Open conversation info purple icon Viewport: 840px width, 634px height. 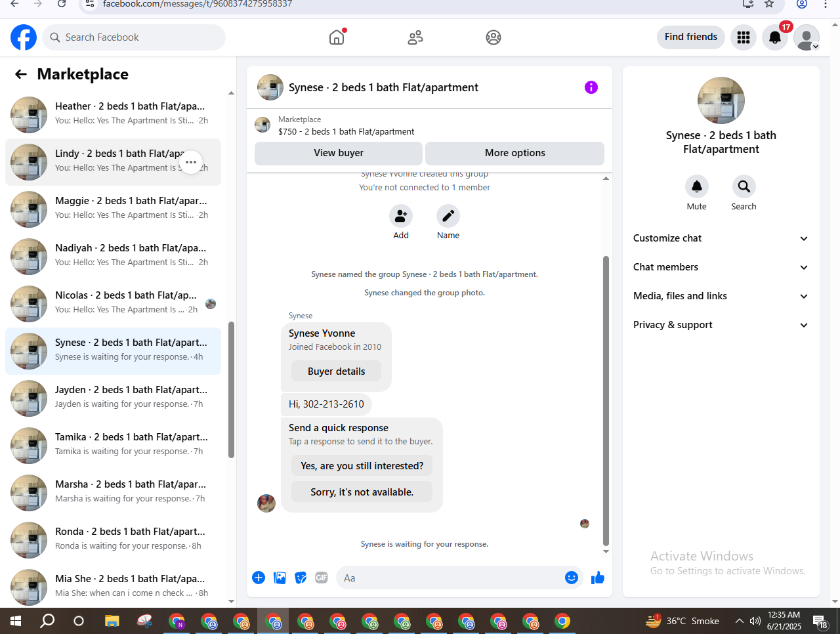coord(591,87)
